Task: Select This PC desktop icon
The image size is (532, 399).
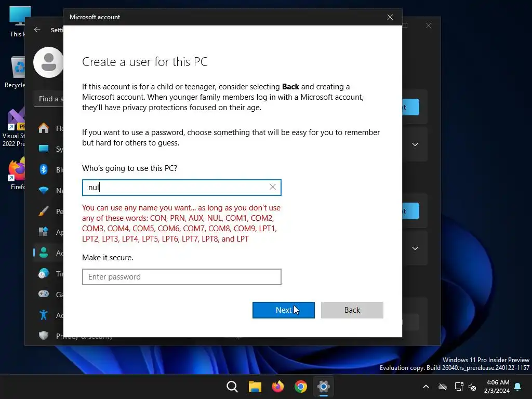Action: click(x=17, y=22)
